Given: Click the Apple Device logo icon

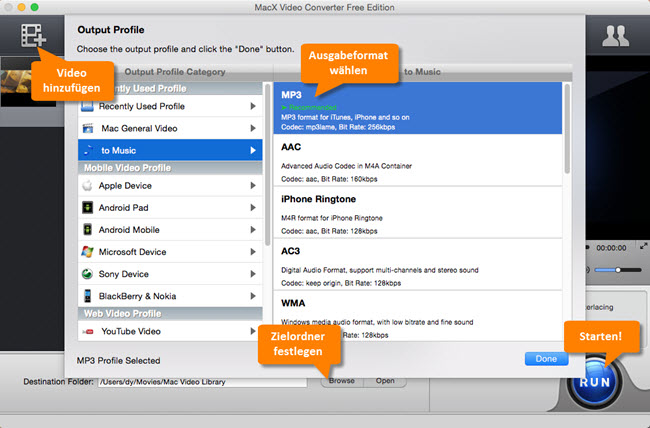Looking at the screenshot, I should tap(87, 185).
